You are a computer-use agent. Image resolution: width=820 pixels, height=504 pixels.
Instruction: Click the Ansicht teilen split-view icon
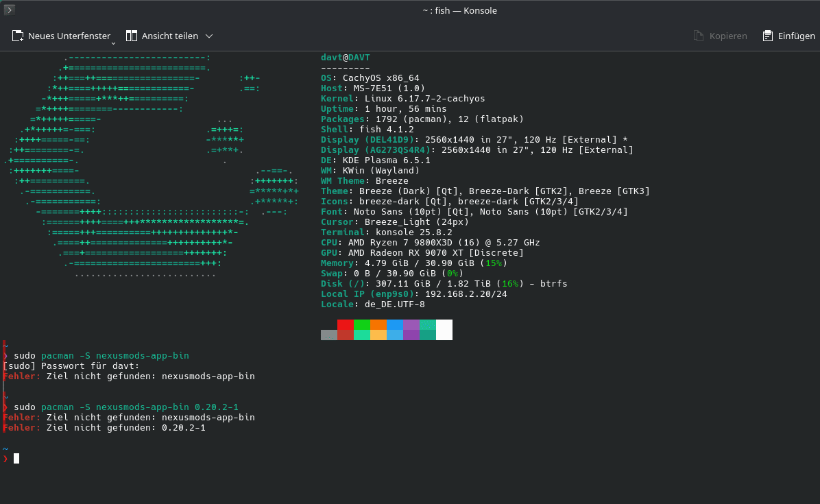click(x=131, y=36)
